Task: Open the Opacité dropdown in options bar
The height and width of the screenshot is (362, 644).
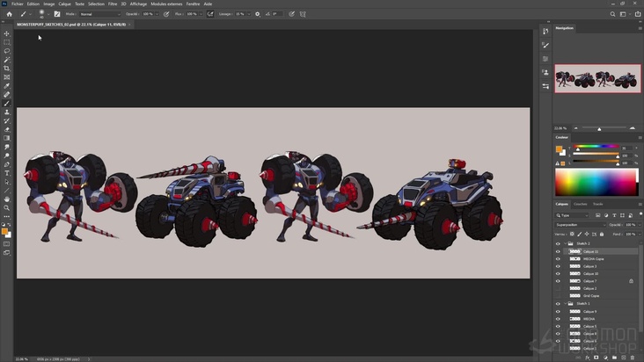Action: tap(157, 14)
